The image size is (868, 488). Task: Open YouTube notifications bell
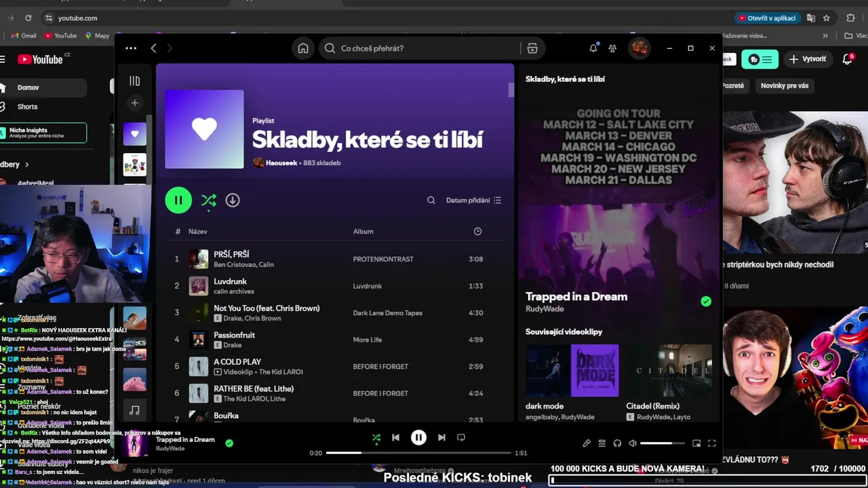point(848,60)
